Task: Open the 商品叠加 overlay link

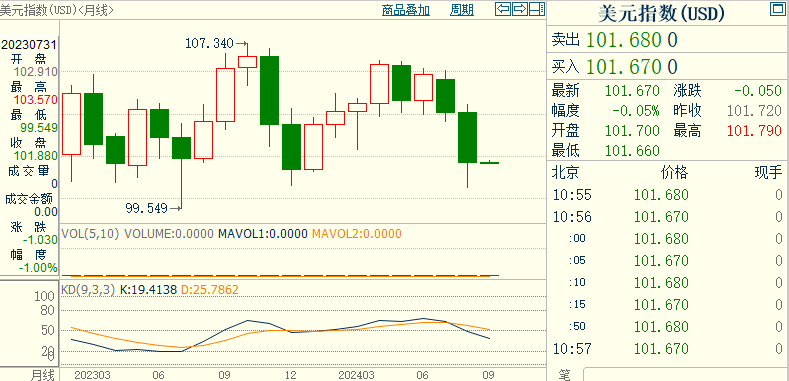Action: click(x=406, y=10)
